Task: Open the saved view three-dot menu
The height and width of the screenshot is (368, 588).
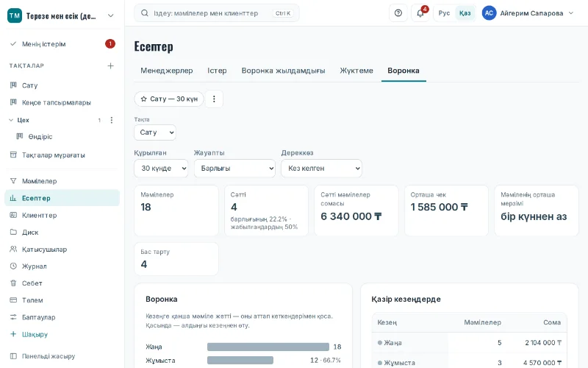Action: pyautogui.click(x=214, y=99)
